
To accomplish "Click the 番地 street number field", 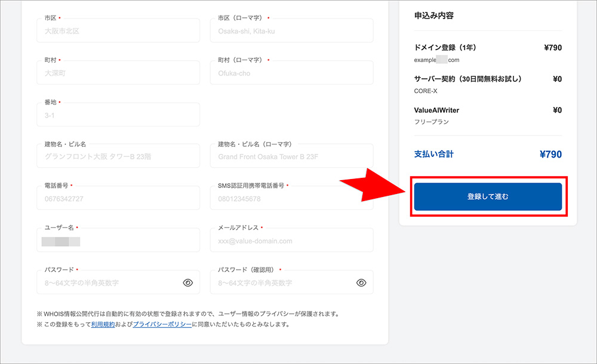I will pyautogui.click(x=118, y=113).
